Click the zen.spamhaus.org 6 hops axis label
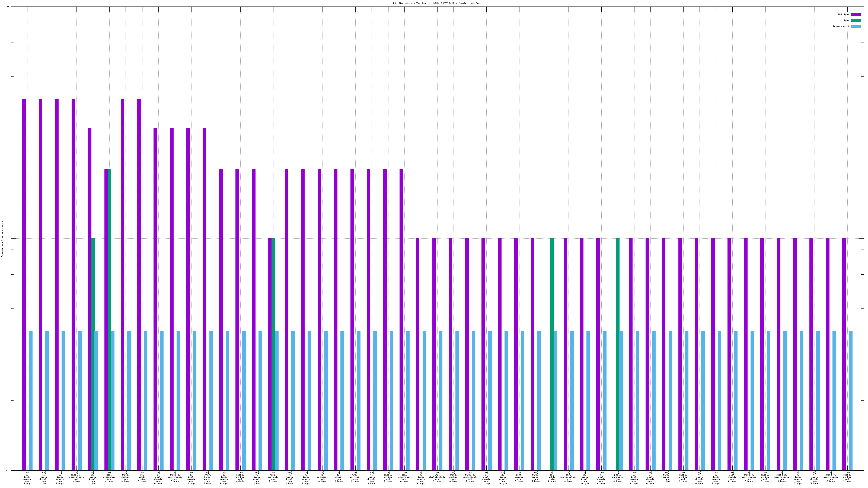Screen dimensions: 868x488 pyautogui.click(x=404, y=477)
